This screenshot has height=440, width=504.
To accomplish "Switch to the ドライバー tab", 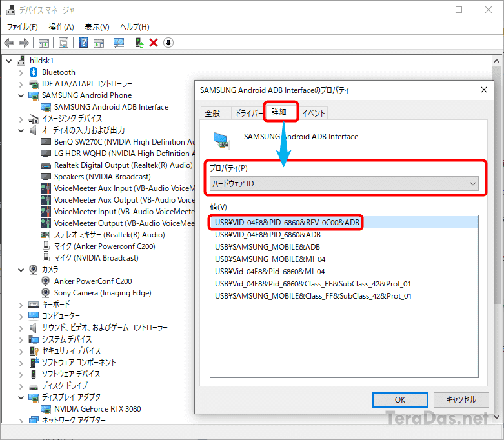I will pyautogui.click(x=248, y=113).
